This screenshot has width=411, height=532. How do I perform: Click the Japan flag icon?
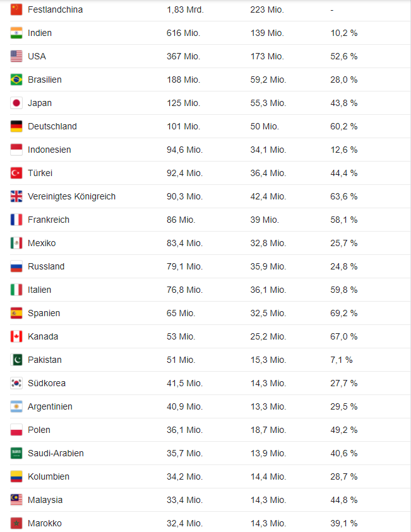(16, 103)
